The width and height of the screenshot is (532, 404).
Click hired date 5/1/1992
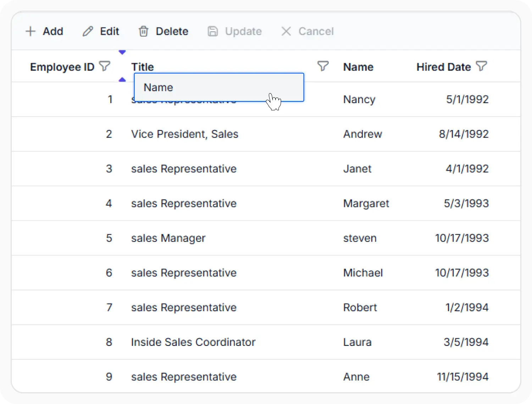(467, 99)
